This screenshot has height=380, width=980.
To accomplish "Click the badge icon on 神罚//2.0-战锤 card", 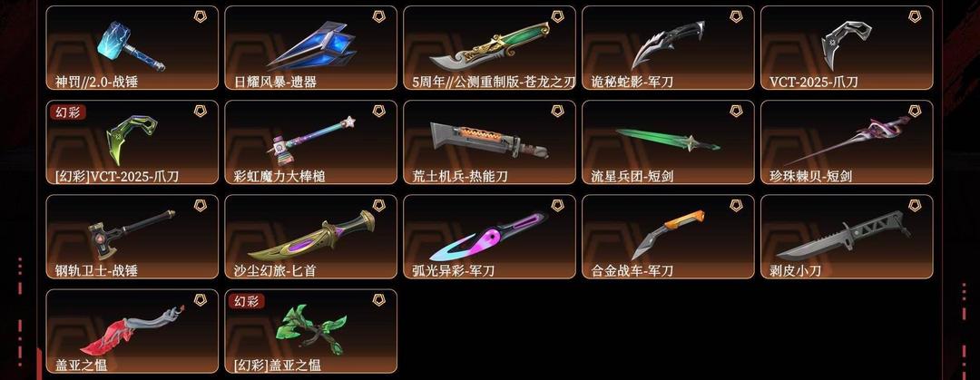I will point(200,17).
